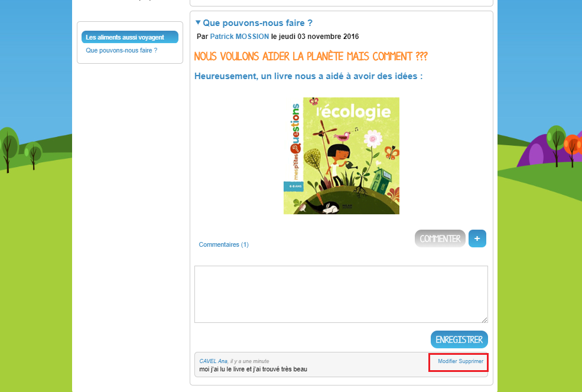Save the comment with ENREGISTRER
The height and width of the screenshot is (392, 582).
click(x=459, y=339)
